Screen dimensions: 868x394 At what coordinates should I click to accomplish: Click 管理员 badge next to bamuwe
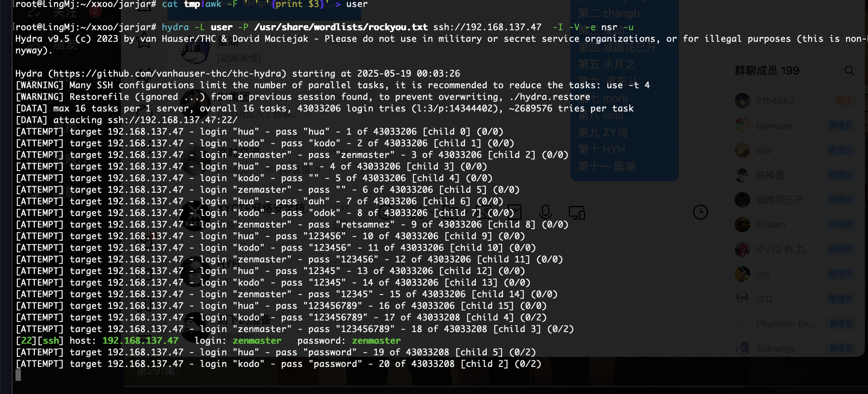(840, 125)
